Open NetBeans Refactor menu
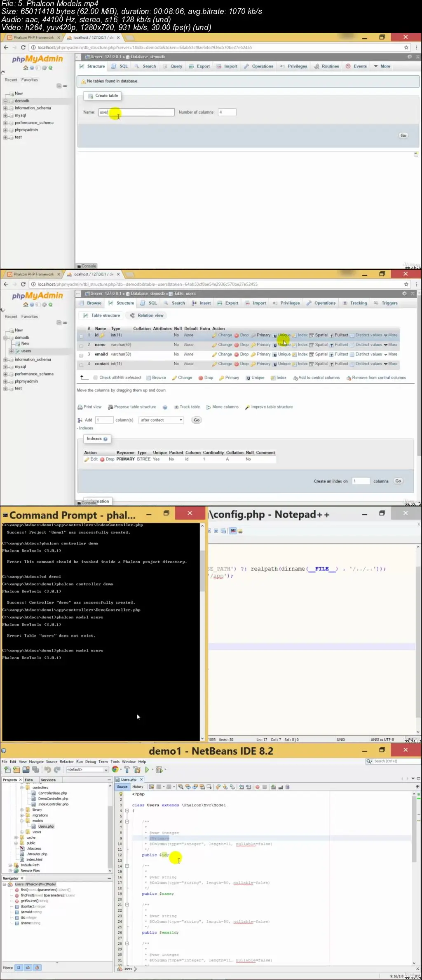The height and width of the screenshot is (980, 422). [x=67, y=762]
